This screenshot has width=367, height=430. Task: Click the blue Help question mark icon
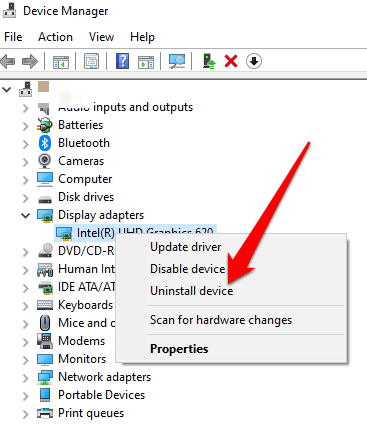click(122, 61)
